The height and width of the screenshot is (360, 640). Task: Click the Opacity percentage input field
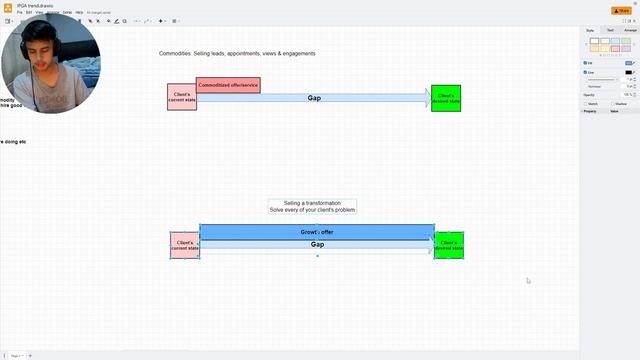pos(628,95)
